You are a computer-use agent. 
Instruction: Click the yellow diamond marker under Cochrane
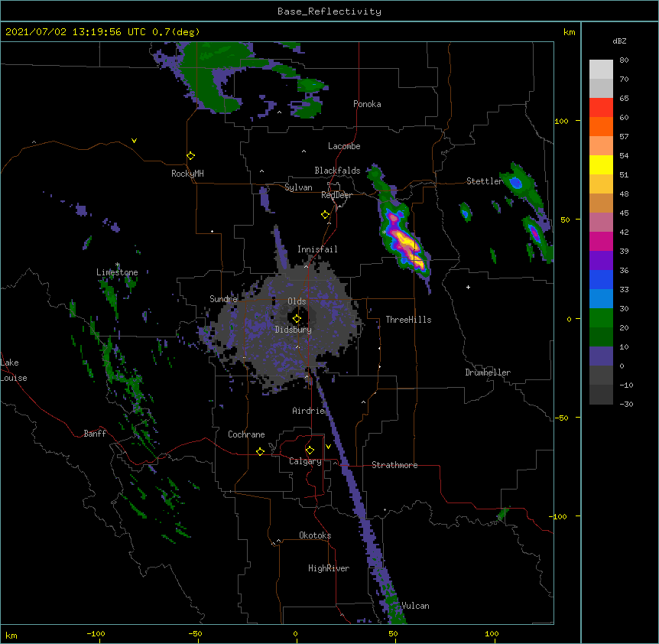(x=260, y=451)
